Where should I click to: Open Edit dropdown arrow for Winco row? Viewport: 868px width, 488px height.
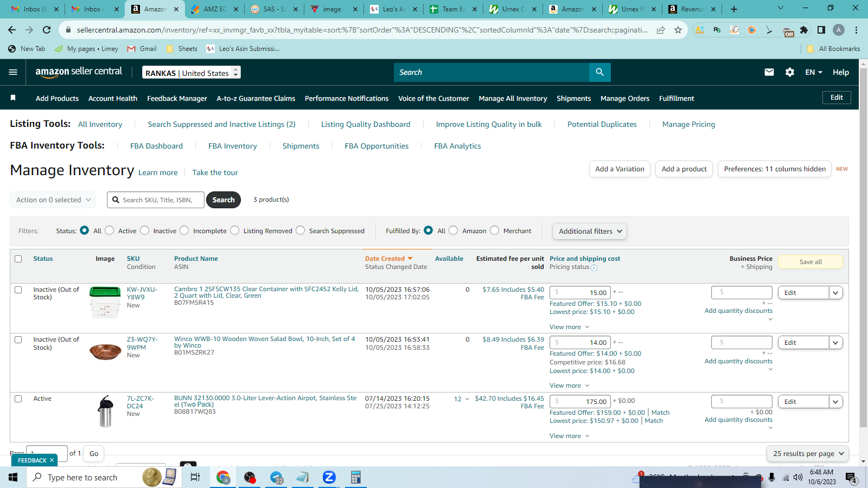coord(835,343)
